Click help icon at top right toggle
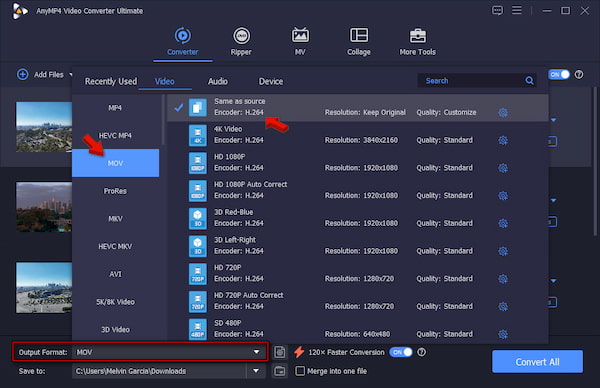Image resolution: width=600 pixels, height=388 pixels. [x=579, y=75]
